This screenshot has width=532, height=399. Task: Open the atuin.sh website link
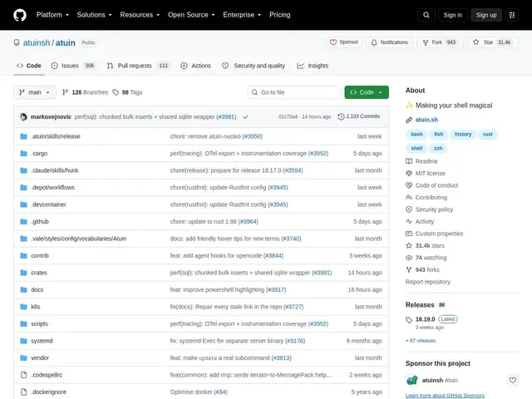click(x=426, y=120)
